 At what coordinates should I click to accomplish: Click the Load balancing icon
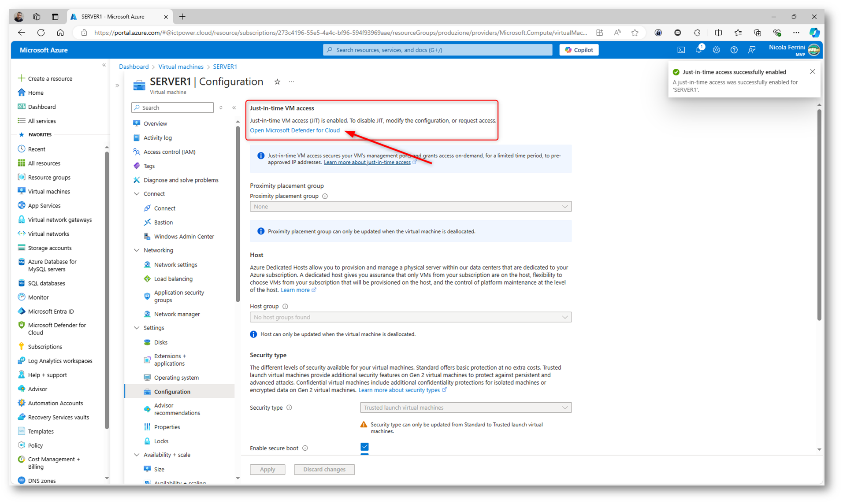(x=147, y=279)
